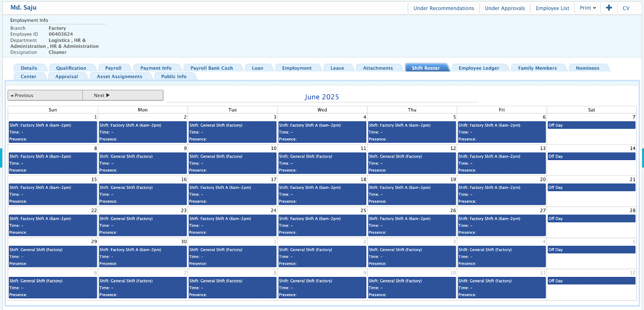Open the Attachments tab
Viewport: 644px width, 310px height.
(378, 68)
